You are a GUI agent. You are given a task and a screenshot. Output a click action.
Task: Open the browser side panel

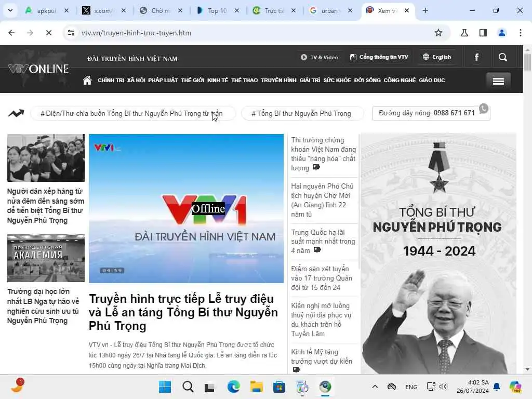pyautogui.click(x=483, y=33)
